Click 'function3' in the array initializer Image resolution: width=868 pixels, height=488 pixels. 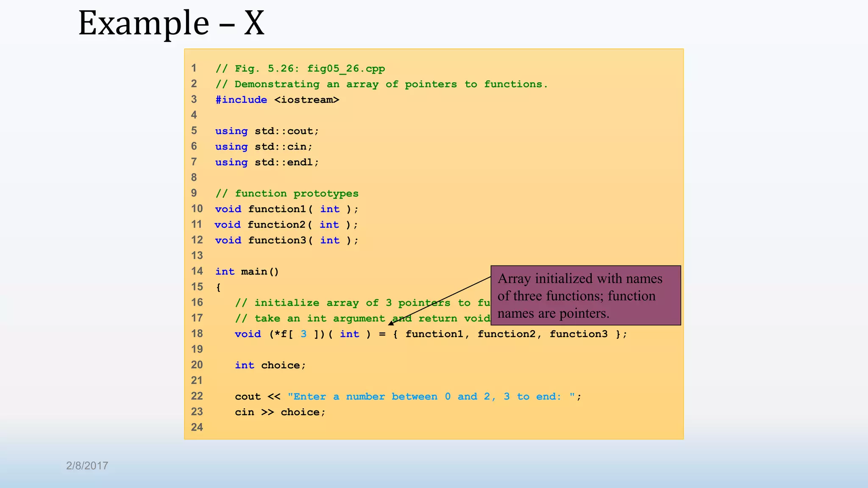pyautogui.click(x=579, y=334)
